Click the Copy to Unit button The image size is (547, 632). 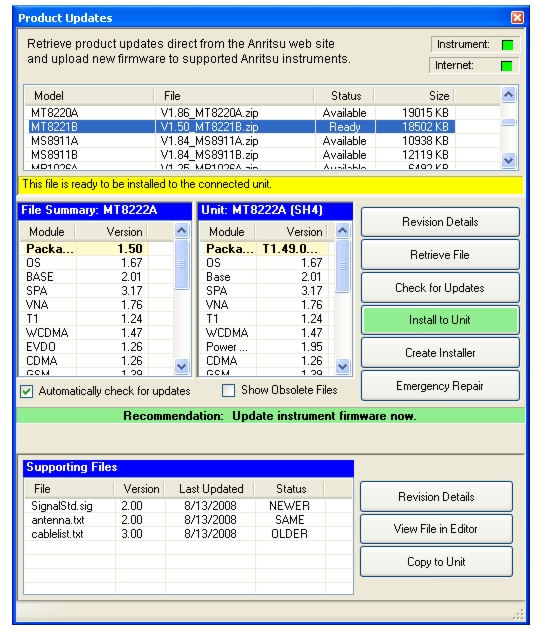pos(437,561)
